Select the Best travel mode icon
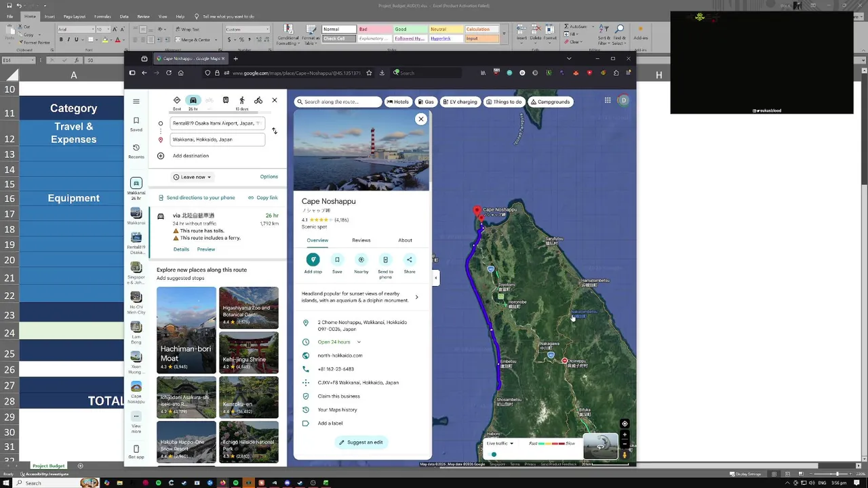The width and height of the screenshot is (868, 488). pyautogui.click(x=177, y=100)
